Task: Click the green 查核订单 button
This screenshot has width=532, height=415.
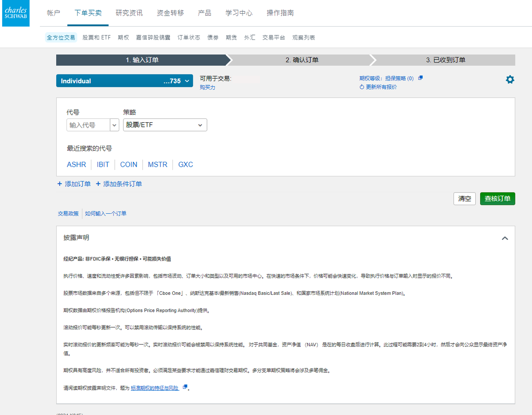Action: [x=497, y=199]
